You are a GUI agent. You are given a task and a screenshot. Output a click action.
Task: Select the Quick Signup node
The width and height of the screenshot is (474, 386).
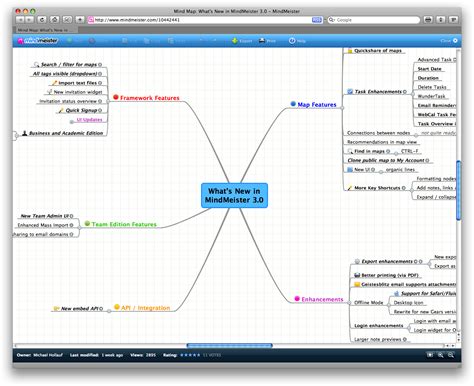click(81, 110)
